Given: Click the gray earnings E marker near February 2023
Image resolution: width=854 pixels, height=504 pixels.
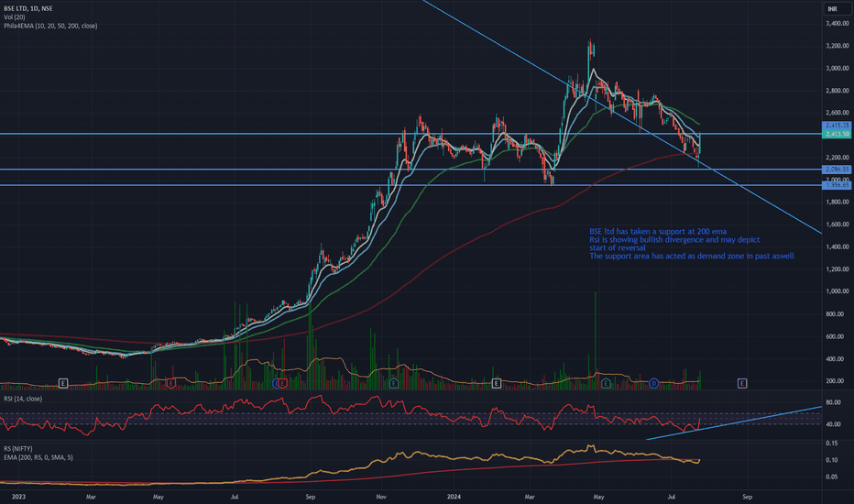Looking at the screenshot, I should pos(63,384).
